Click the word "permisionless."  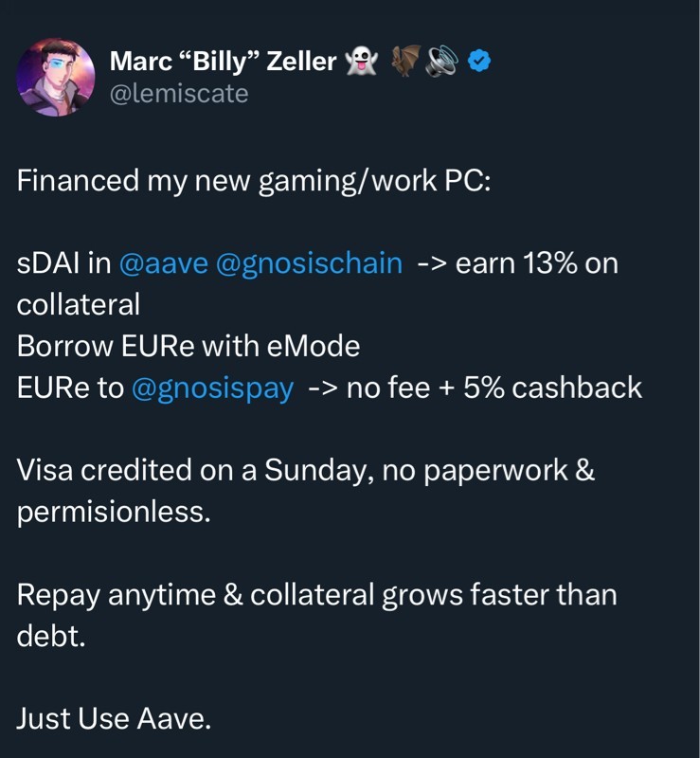pyautogui.click(x=112, y=513)
